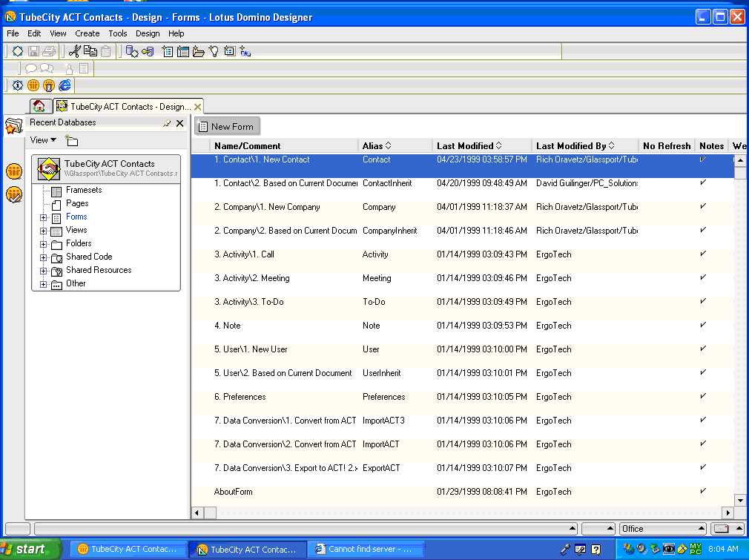Open the Design menu

click(x=148, y=33)
